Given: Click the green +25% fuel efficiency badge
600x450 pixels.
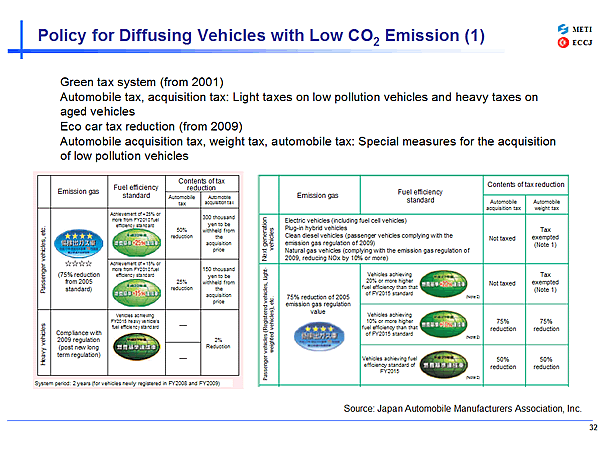Looking at the screenshot, I should tap(136, 243).
